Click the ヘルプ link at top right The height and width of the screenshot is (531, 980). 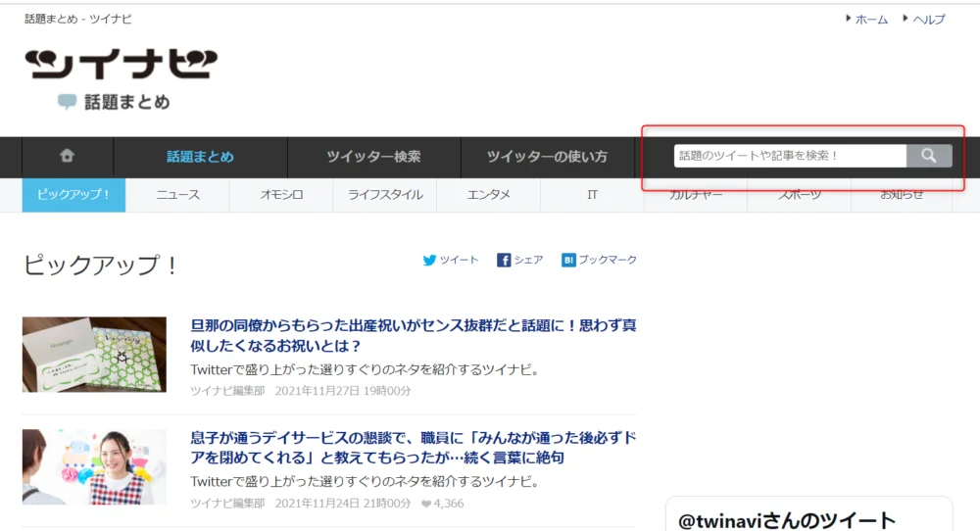[929, 20]
